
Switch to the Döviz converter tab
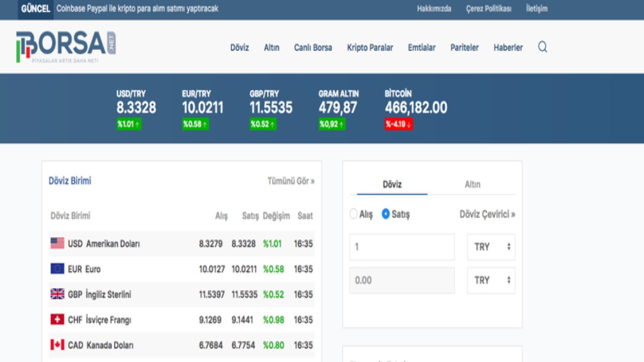[392, 185]
